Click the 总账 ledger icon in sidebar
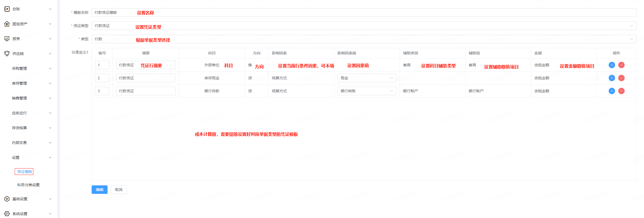This screenshot has width=644, height=218. pyautogui.click(x=7, y=9)
